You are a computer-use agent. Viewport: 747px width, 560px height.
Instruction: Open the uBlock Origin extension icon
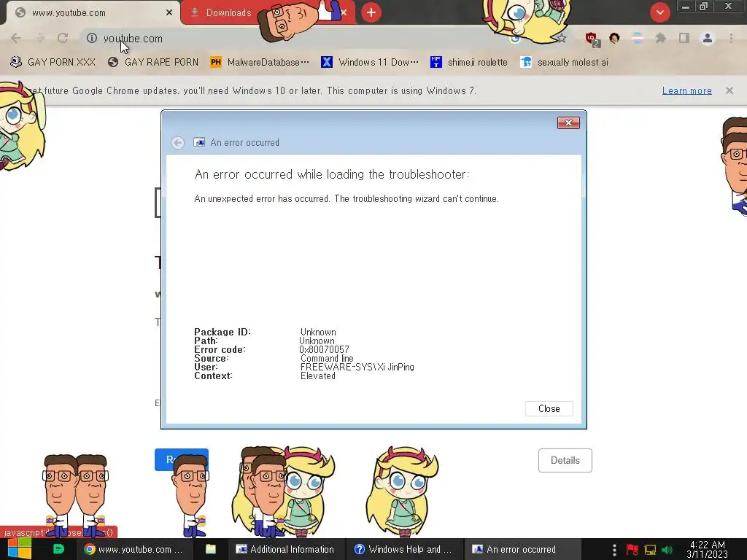592,39
